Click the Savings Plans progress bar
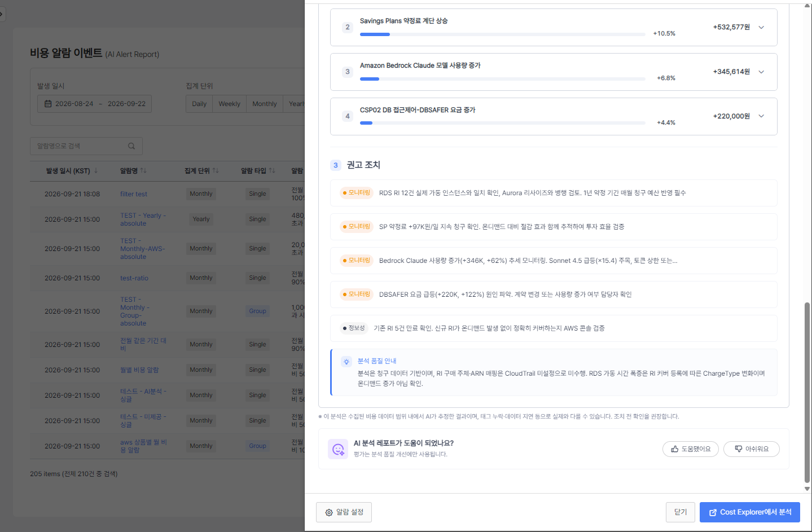The height and width of the screenshot is (532, 812). [503, 34]
